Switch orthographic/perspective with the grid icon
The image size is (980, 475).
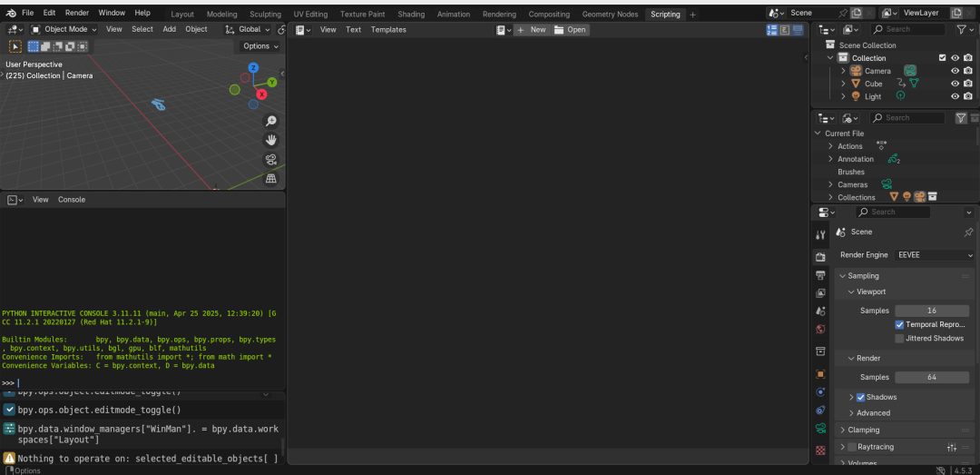271,178
